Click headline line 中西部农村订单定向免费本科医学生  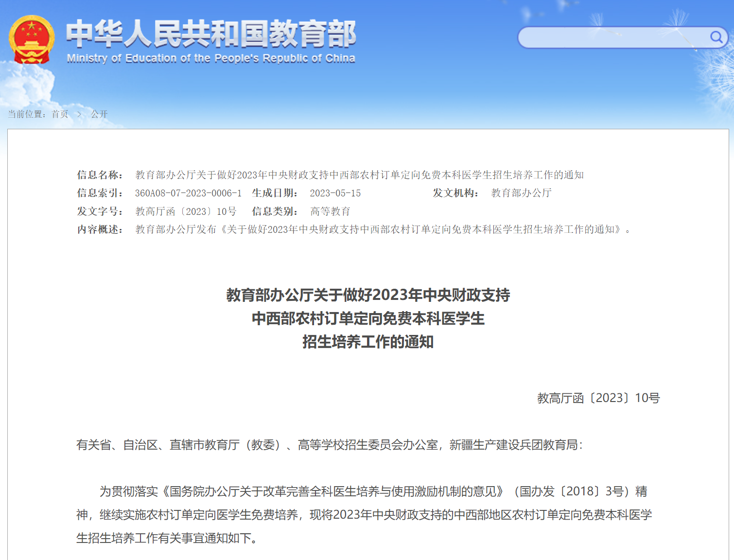pos(368,318)
